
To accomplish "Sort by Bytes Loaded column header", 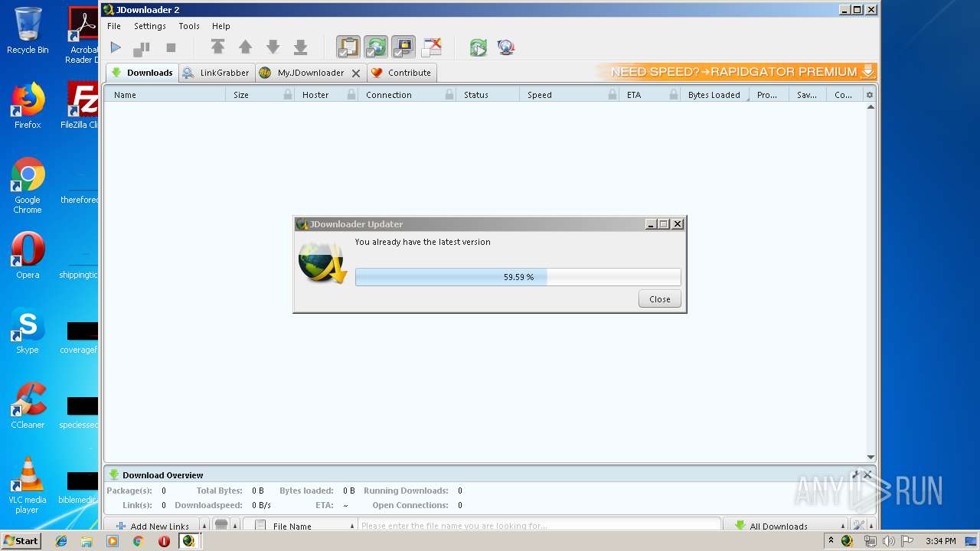I will (714, 95).
